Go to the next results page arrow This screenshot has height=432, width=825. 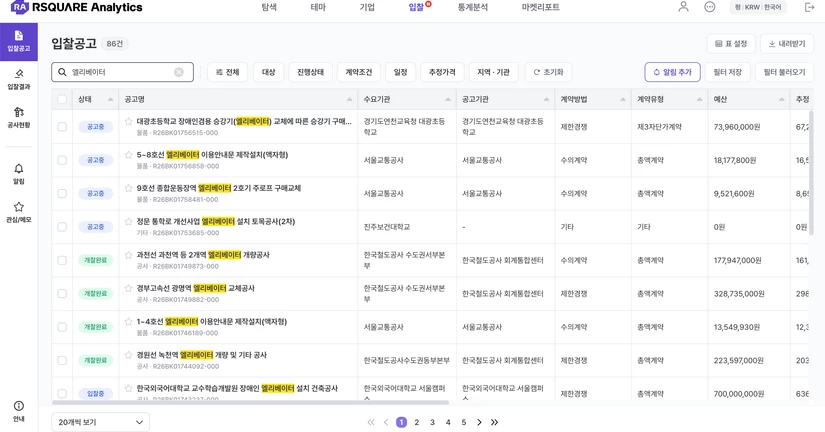point(479,422)
